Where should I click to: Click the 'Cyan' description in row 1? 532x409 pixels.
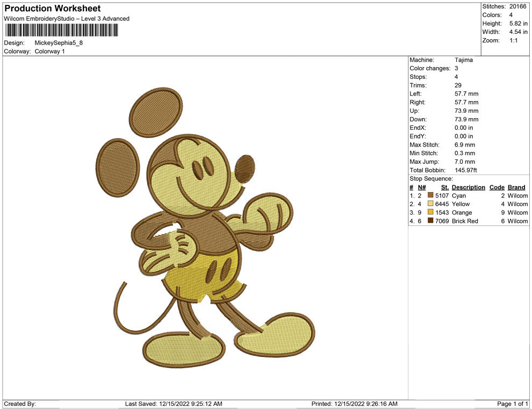click(x=459, y=195)
